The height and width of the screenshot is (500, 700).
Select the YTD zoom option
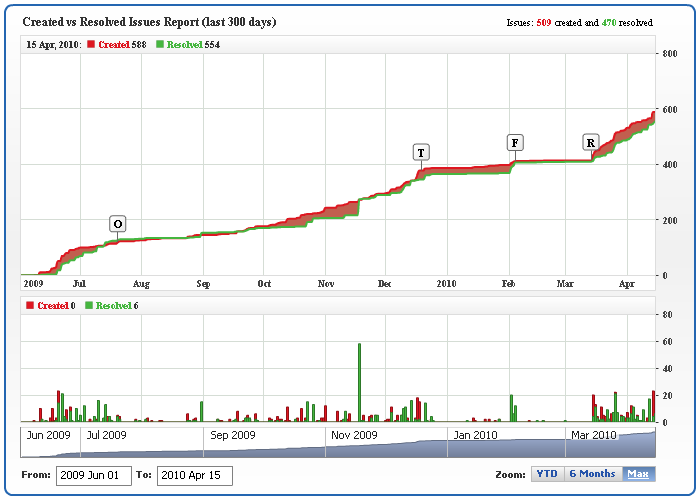click(x=547, y=474)
